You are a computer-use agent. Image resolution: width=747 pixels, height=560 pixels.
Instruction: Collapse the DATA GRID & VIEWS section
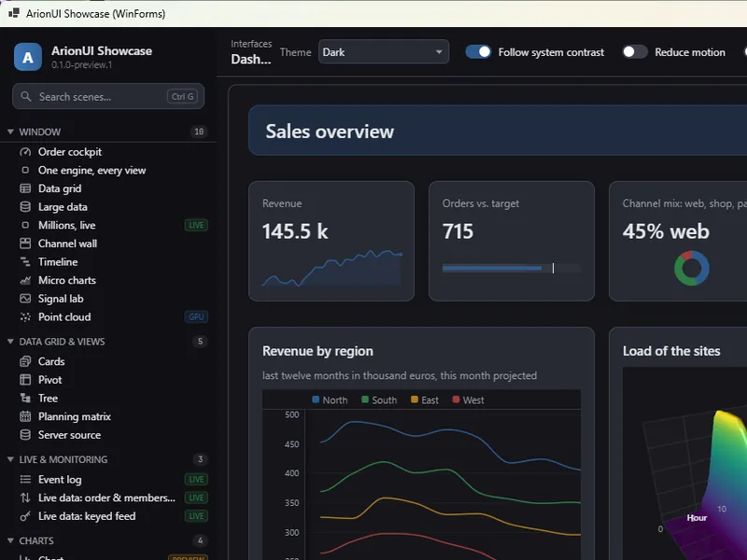[10, 342]
